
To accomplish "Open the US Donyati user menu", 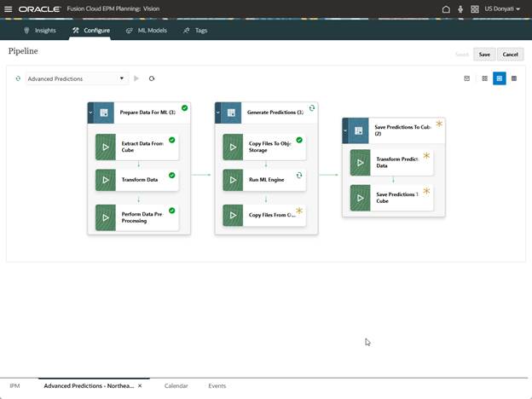I will pyautogui.click(x=501, y=9).
